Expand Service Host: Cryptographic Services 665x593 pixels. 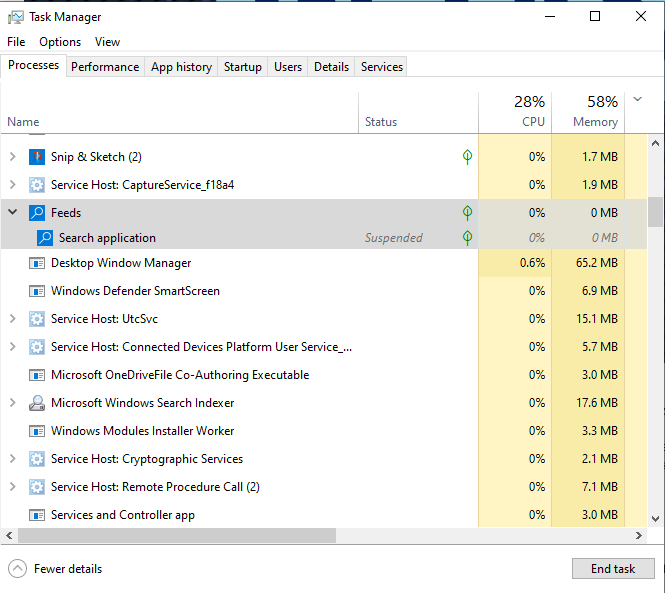click(13, 459)
